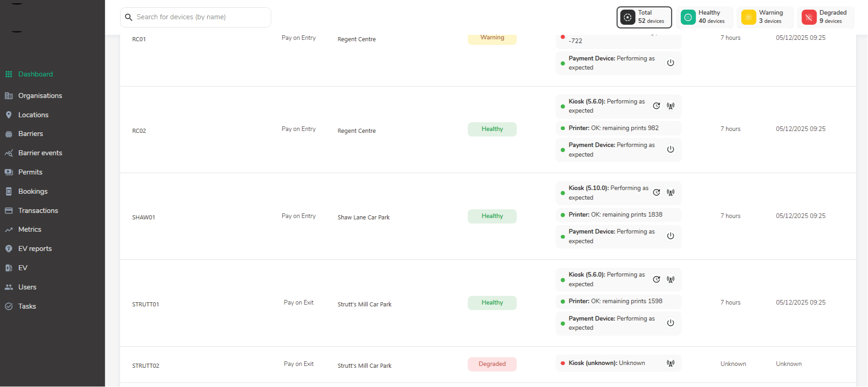Image resolution: width=868 pixels, height=387 pixels.
Task: Open the Tasks menu item
Action: click(x=27, y=306)
